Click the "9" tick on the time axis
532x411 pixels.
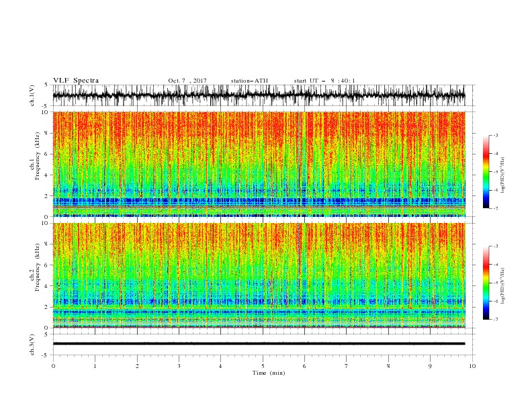[x=430, y=366]
